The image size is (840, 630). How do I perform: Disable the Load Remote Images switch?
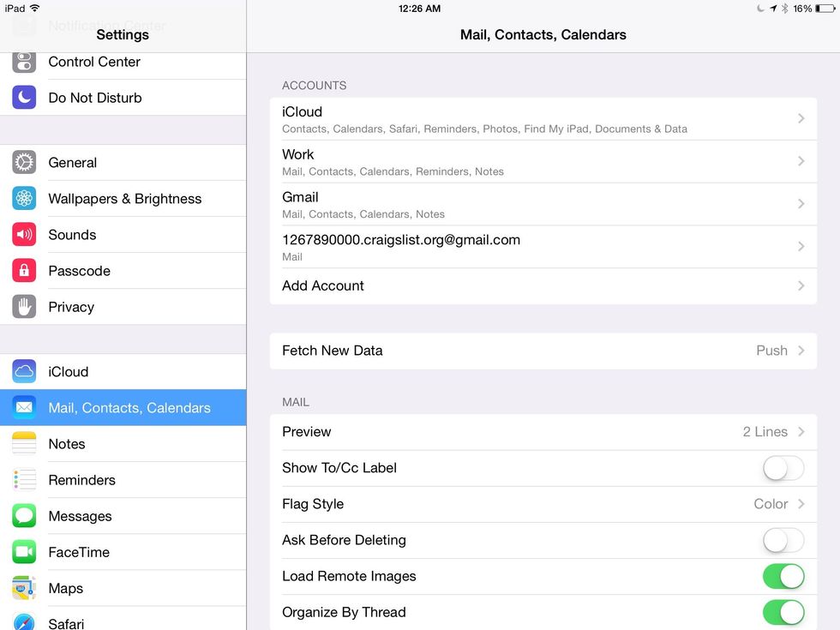tap(783, 576)
